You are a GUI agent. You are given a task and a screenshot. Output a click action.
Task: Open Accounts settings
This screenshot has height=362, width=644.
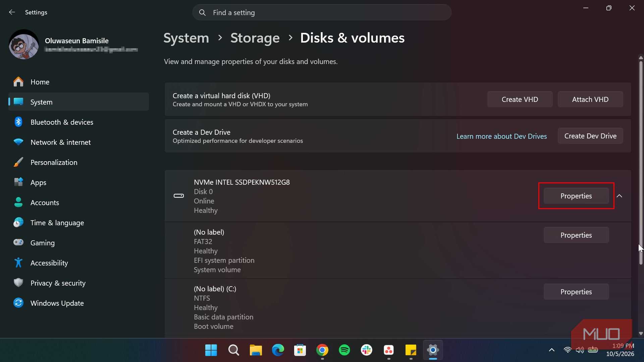[x=78, y=202]
